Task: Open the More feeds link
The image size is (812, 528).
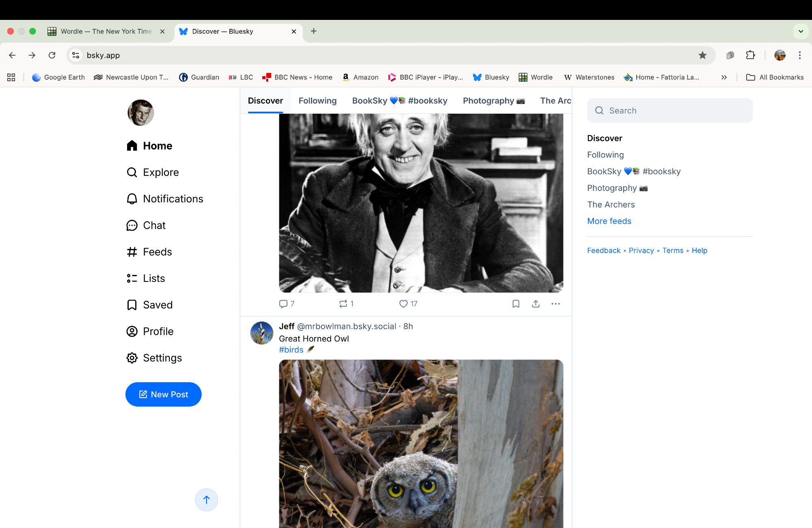Action: (x=609, y=221)
